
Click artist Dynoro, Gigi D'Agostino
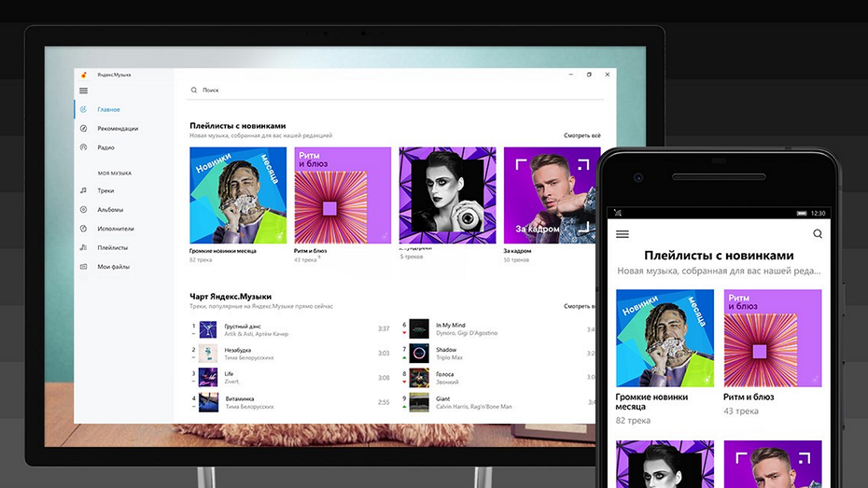(467, 333)
